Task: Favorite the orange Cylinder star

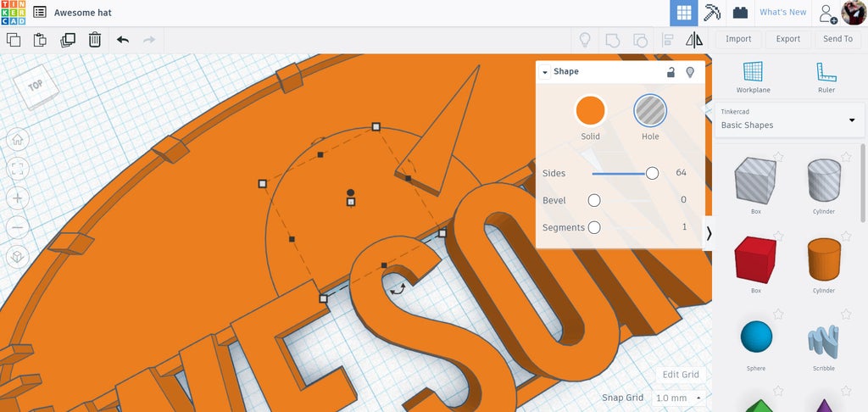Action: tap(846, 236)
